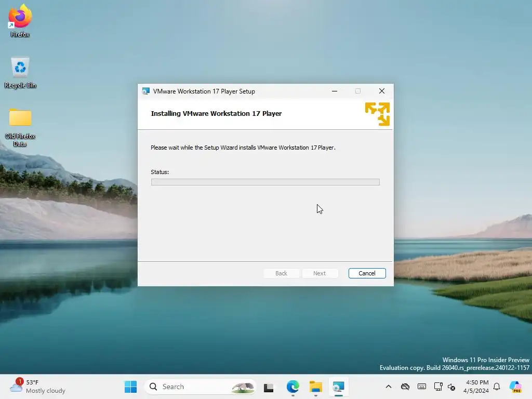Click the greyed-out Next button

tap(320, 273)
